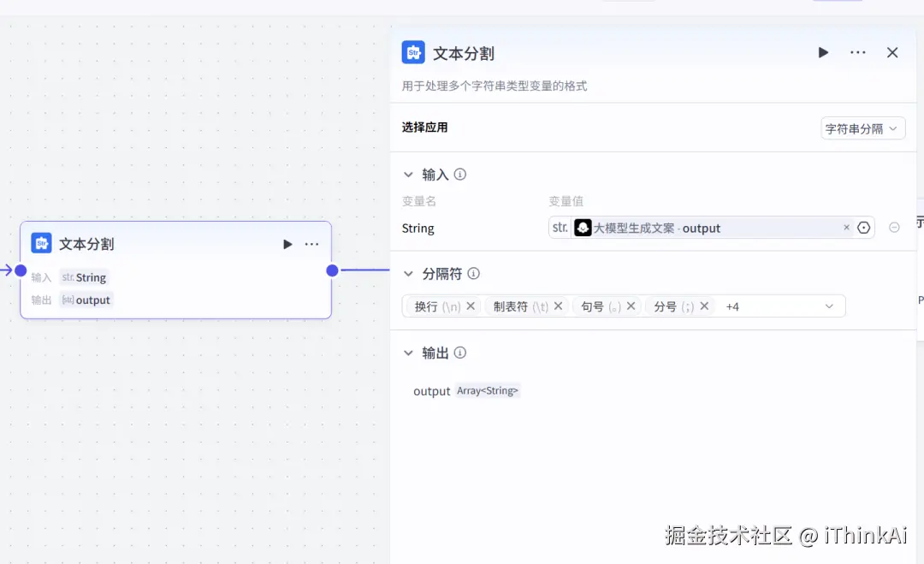Click the model avatar icon in 大模型生成文案 chip
Image resolution: width=924 pixels, height=564 pixels.
coord(583,228)
